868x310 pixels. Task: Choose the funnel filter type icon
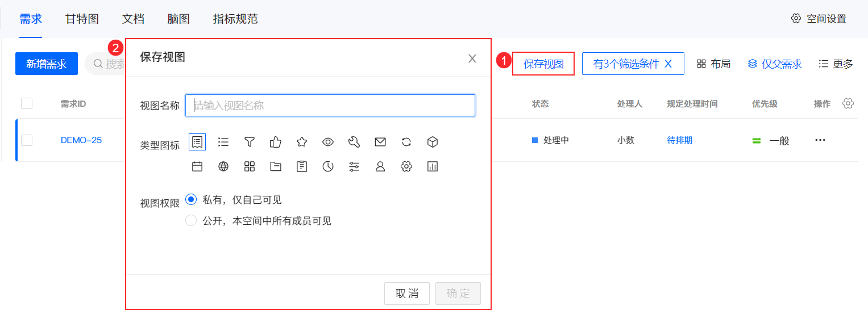click(249, 142)
